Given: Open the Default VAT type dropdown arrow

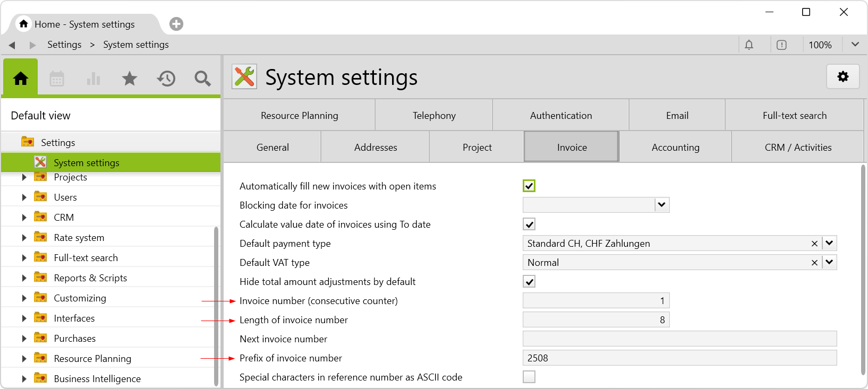Looking at the screenshot, I should [829, 263].
